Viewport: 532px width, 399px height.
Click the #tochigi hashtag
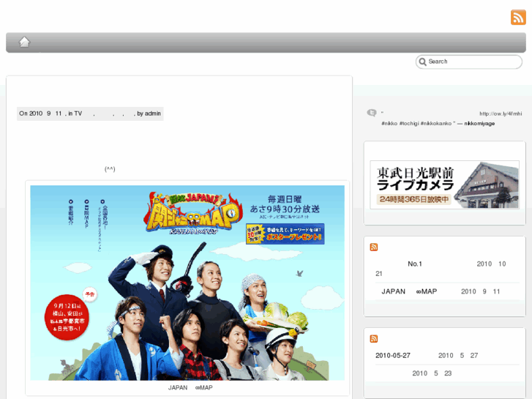click(409, 124)
